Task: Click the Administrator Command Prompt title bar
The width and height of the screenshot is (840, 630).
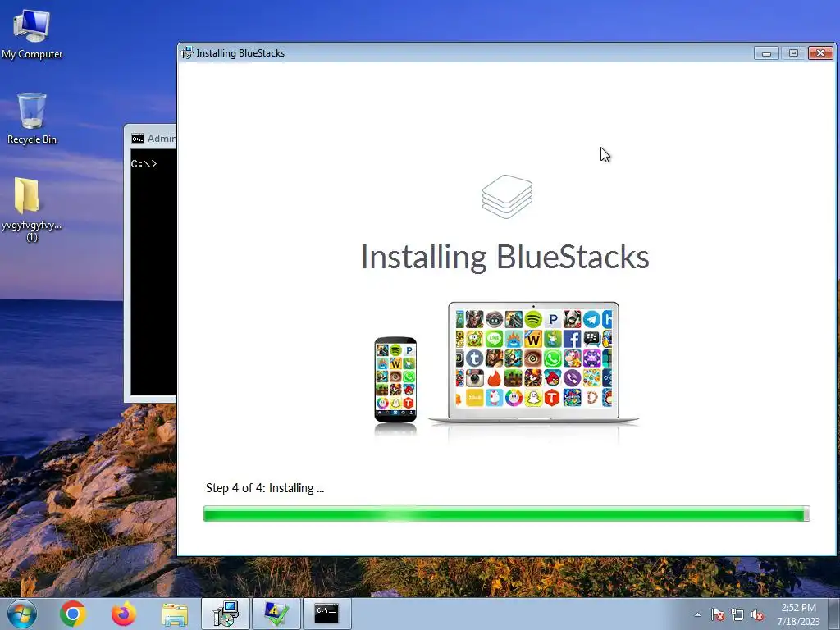Action: 153,139
